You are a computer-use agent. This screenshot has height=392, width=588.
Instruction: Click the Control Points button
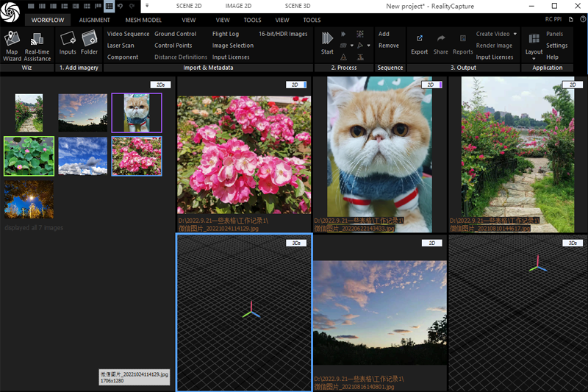coord(173,46)
